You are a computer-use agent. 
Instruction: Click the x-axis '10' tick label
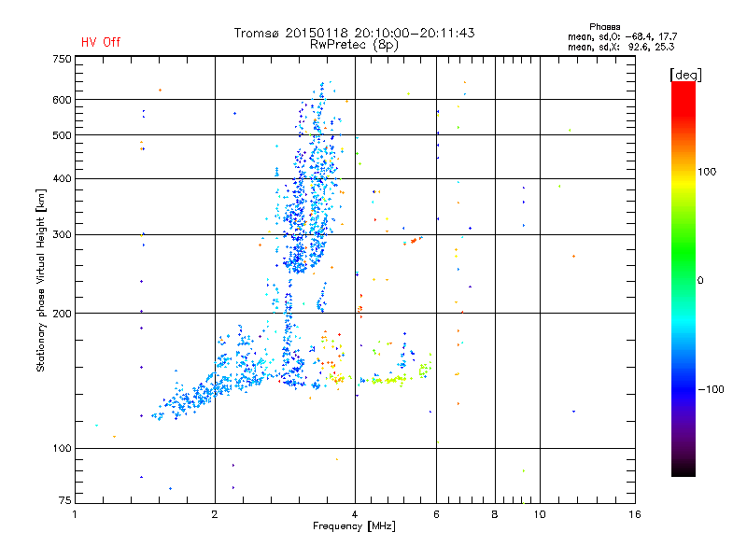coord(540,514)
